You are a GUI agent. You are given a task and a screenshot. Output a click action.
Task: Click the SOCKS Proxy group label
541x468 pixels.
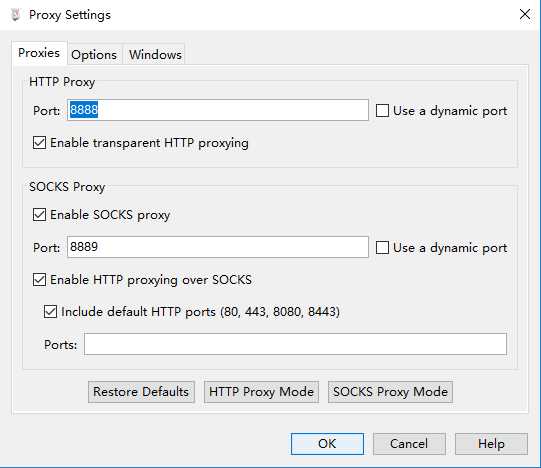(x=67, y=187)
